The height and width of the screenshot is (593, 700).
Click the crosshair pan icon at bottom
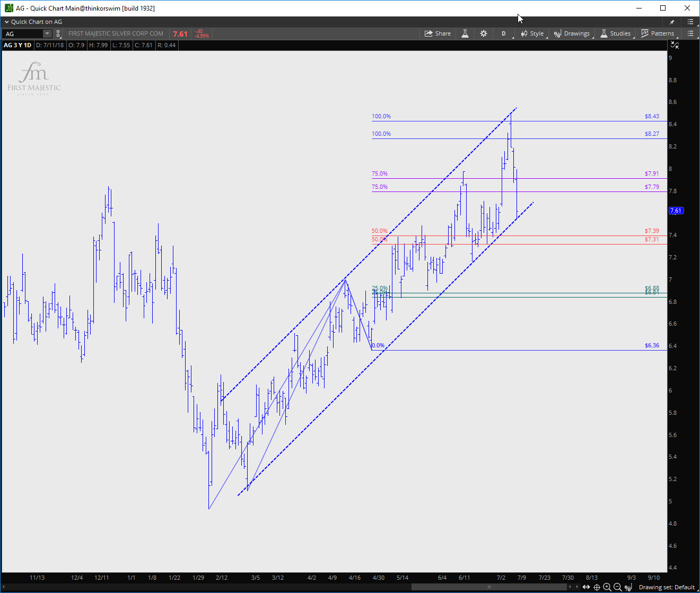[x=597, y=587]
